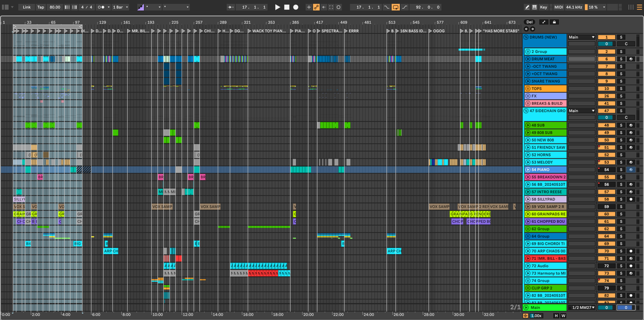Click the 80.00 tempo field

point(55,8)
